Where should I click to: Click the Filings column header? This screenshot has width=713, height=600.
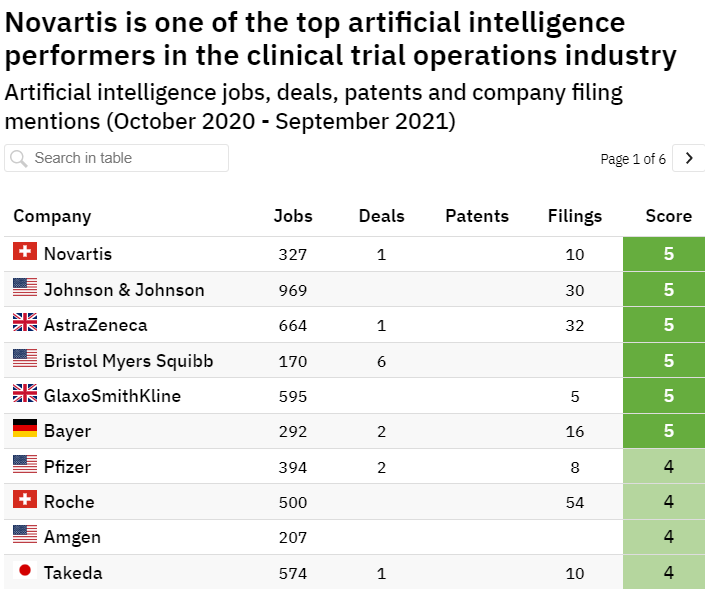pyautogui.click(x=575, y=216)
